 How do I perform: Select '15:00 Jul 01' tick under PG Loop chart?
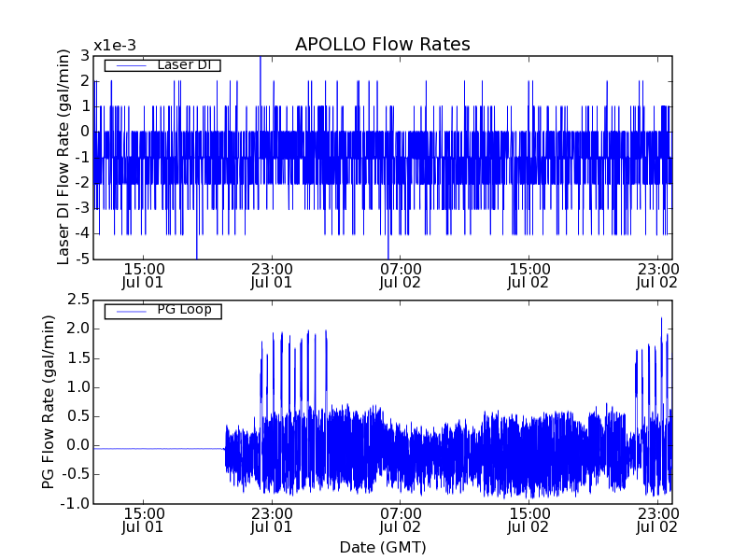coord(143,521)
